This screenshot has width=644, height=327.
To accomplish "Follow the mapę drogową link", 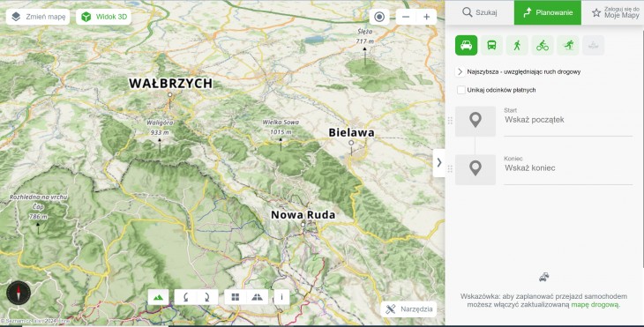I will [595, 304].
